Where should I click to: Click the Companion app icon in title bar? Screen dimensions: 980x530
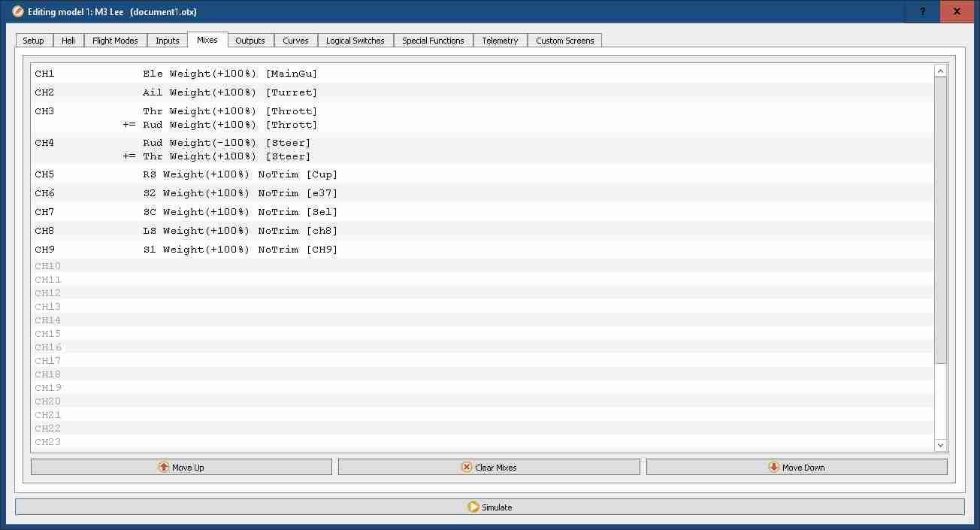[x=18, y=12]
